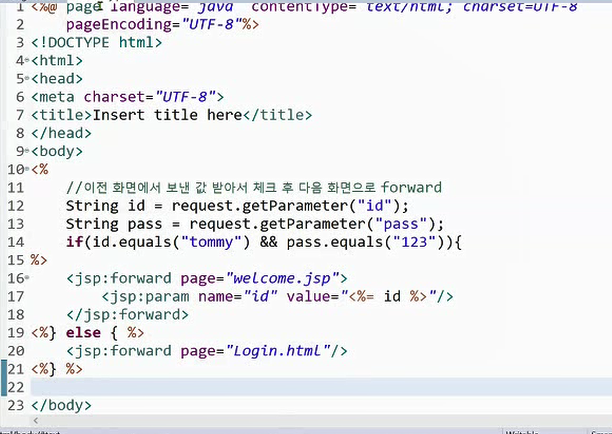Screen dimensions: 612x434
Task: Click the meta charset="UTF-8" line
Action: (127, 97)
